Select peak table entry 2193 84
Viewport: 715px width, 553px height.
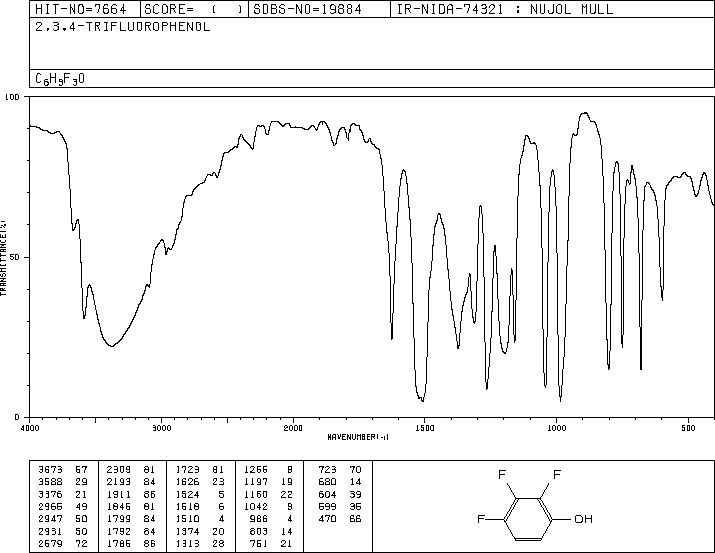click(130, 482)
